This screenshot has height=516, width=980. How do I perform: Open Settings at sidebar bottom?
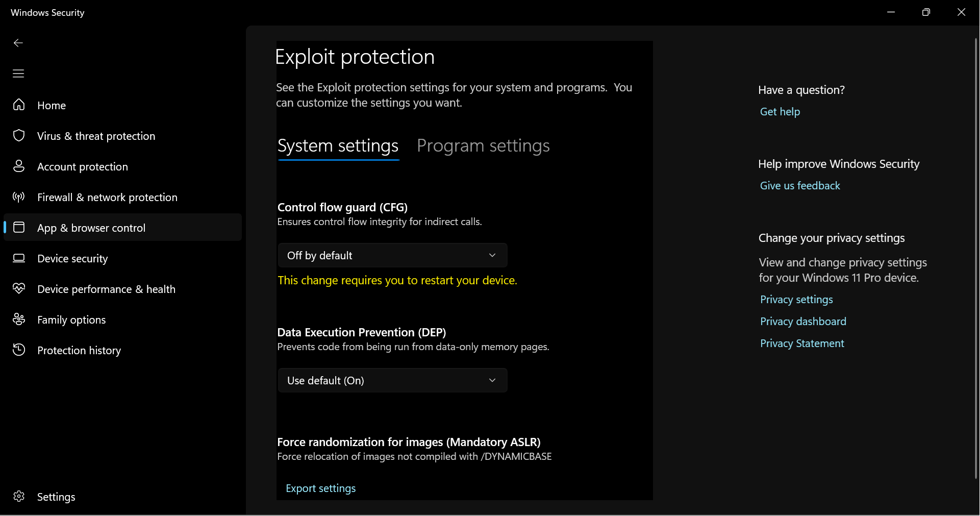point(122,497)
